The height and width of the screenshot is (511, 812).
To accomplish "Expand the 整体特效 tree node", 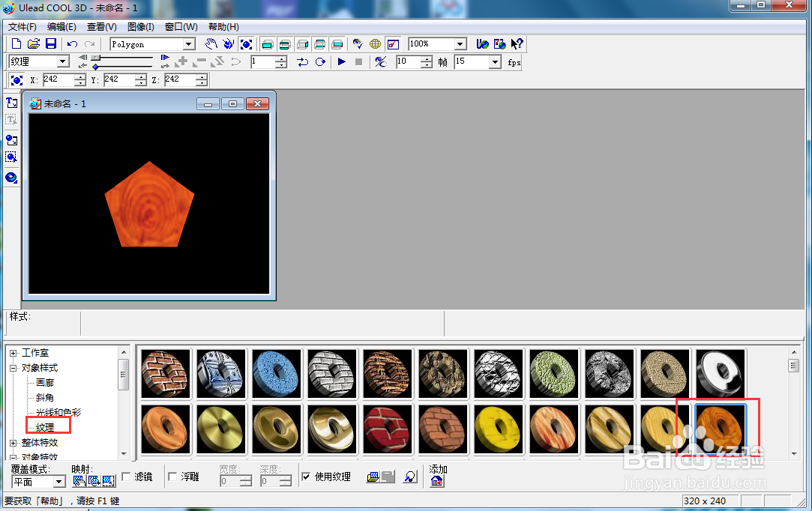I will coord(13,443).
